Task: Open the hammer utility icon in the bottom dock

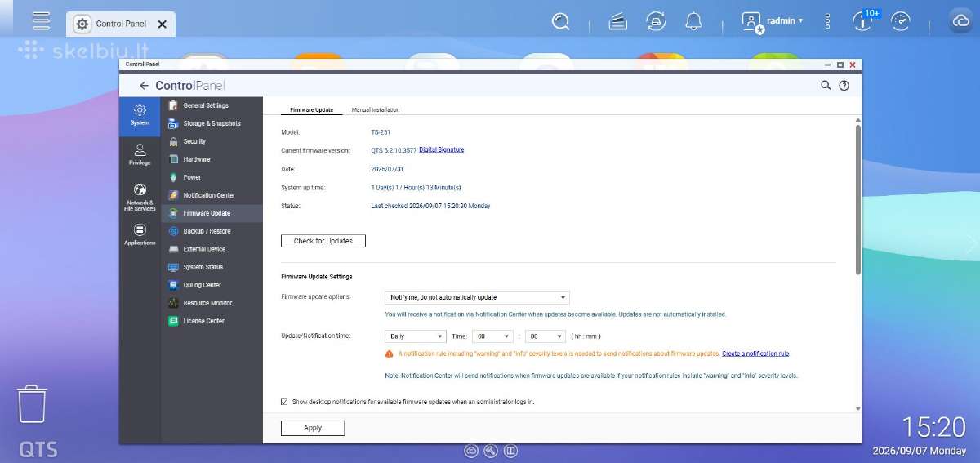Action: pyautogui.click(x=491, y=451)
